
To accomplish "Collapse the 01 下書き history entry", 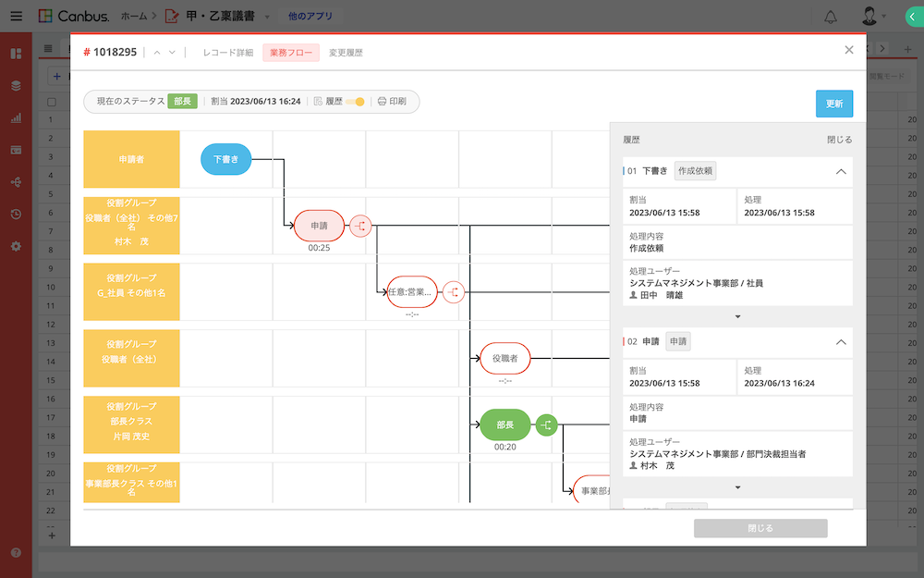I will pos(840,171).
